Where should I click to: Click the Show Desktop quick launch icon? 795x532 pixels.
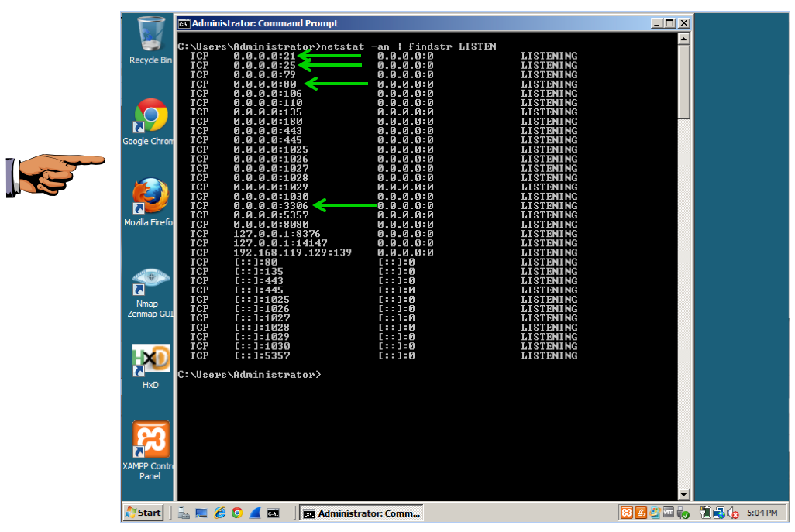tap(201, 513)
